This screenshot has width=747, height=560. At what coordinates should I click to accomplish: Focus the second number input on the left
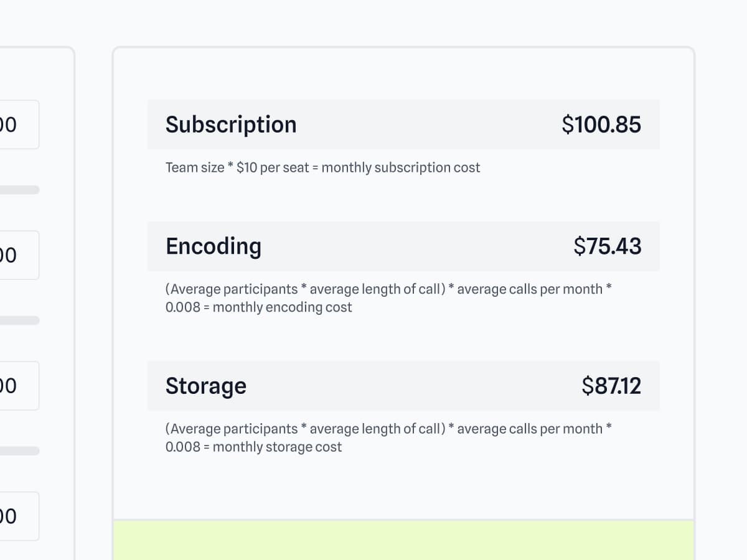(17, 255)
